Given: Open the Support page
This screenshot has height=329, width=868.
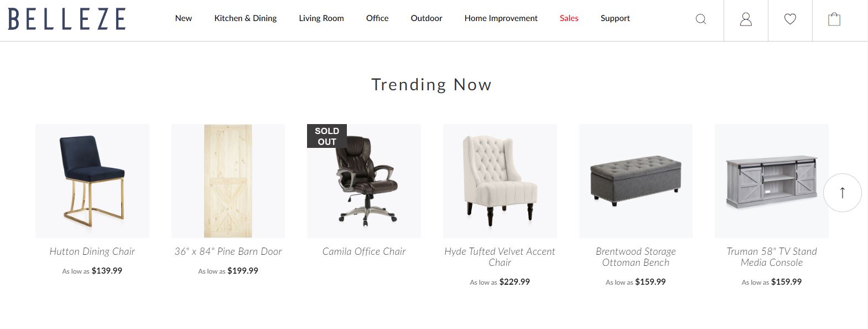Looking at the screenshot, I should click(615, 18).
